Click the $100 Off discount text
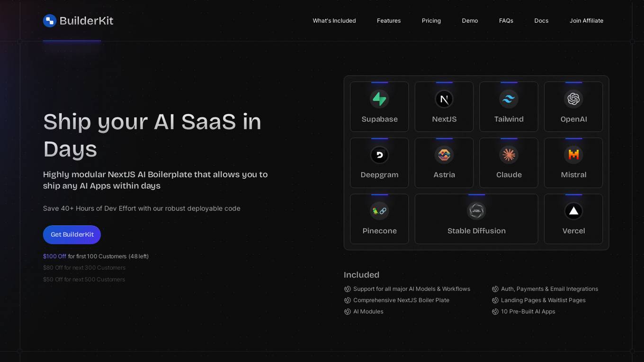This screenshot has height=362, width=644. tap(54, 256)
